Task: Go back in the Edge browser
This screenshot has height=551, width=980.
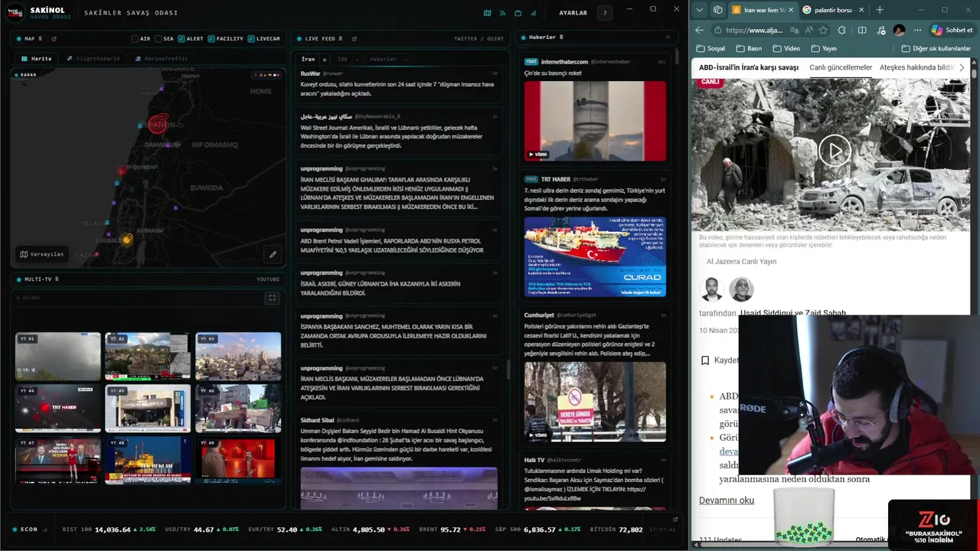Action: tap(699, 30)
